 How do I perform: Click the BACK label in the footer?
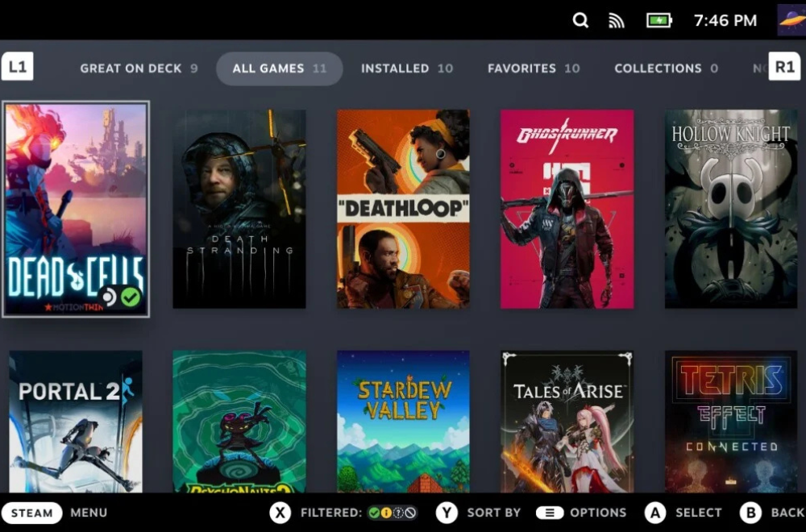point(788,513)
